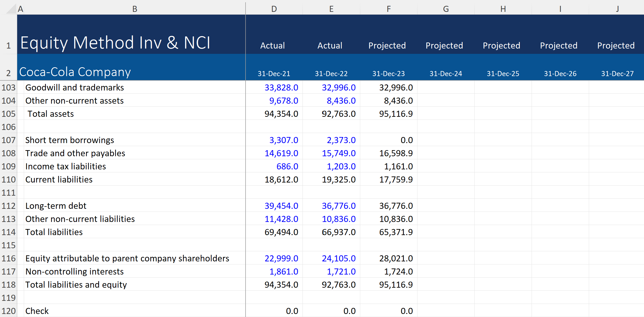Click Income tax liabilities 1,203.0 cell

click(341, 166)
